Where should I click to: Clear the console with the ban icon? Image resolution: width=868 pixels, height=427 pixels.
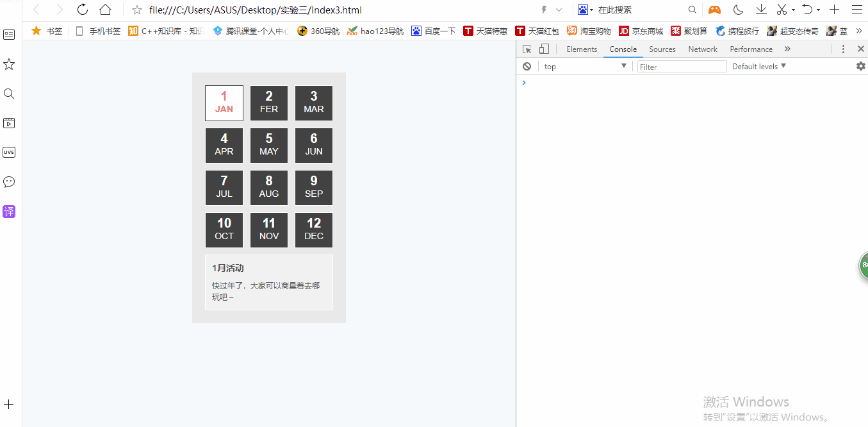527,66
